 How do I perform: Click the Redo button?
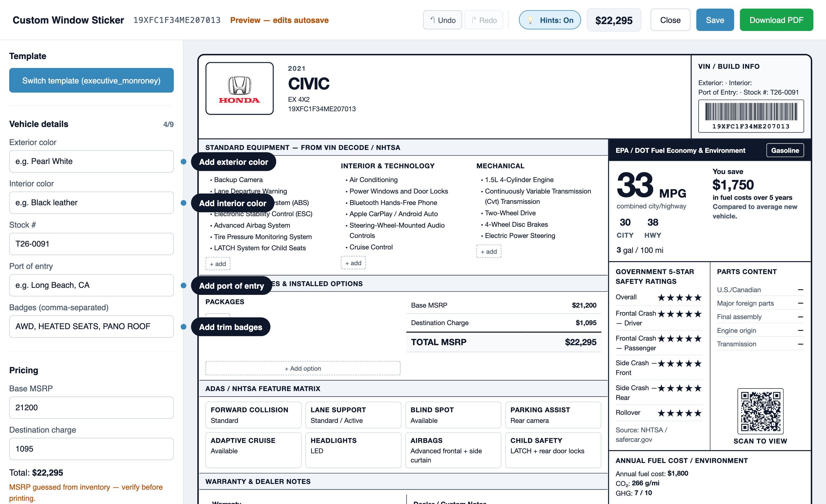pos(484,20)
